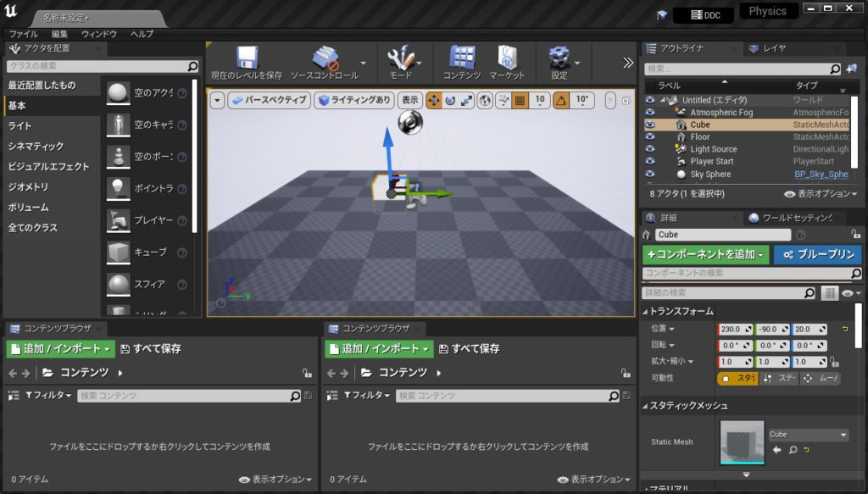868x494 pixels.
Task: Select the ライト category in Place Actors
Action: [20, 126]
